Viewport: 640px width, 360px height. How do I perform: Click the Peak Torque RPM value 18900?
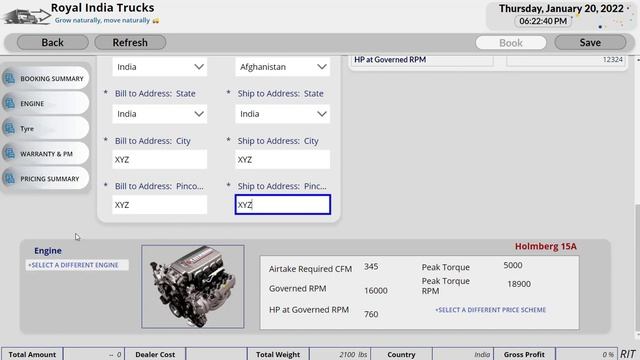[x=519, y=284]
